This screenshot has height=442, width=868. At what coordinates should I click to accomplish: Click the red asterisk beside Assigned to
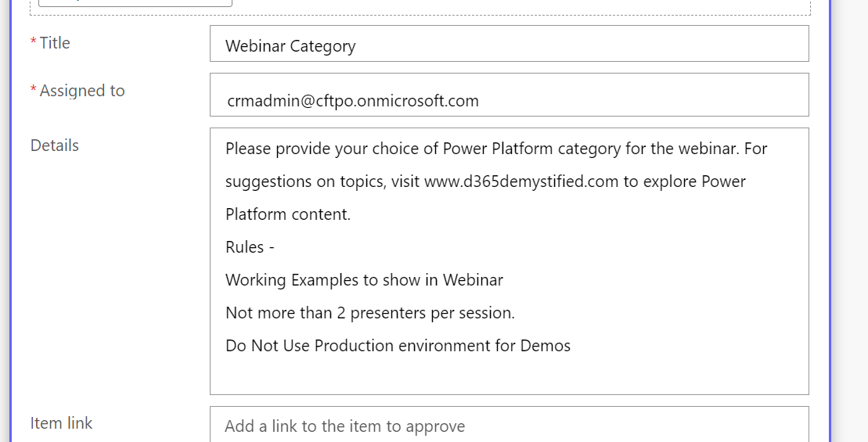pyautogui.click(x=34, y=90)
